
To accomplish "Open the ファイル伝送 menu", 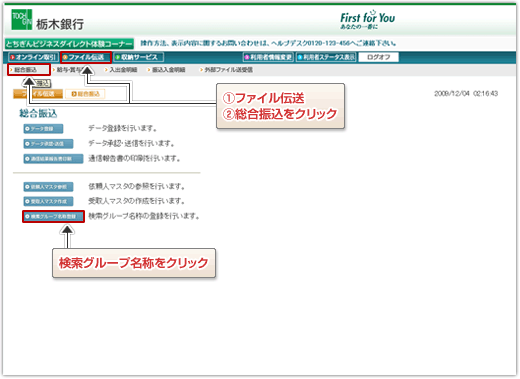I will pyautogui.click(x=86, y=57).
